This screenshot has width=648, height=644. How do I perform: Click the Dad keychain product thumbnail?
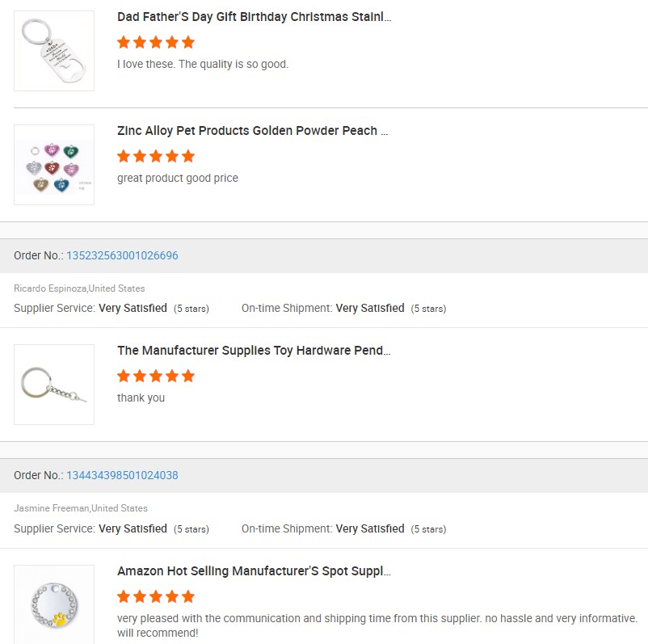click(x=53, y=50)
